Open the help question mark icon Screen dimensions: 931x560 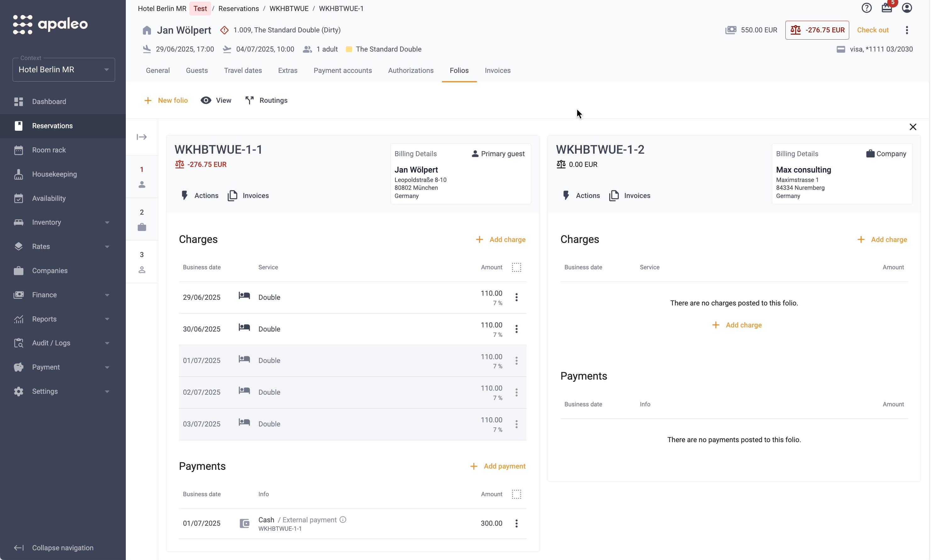point(867,8)
